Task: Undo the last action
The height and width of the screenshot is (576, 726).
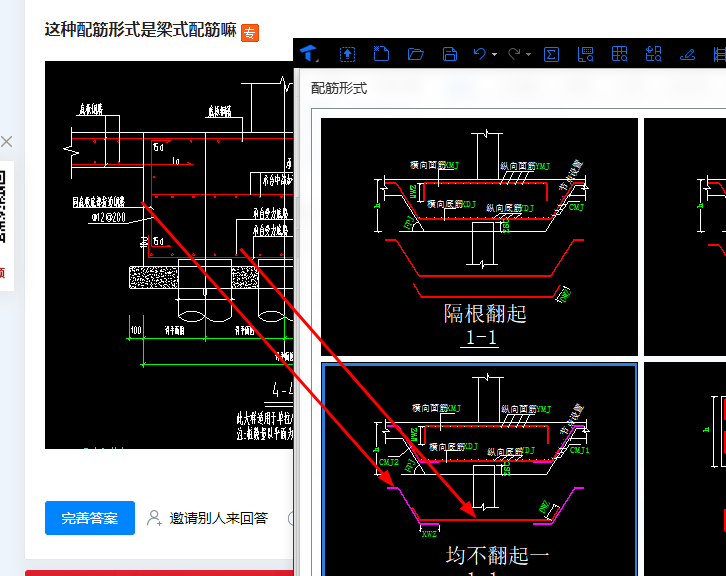Action: (x=479, y=54)
